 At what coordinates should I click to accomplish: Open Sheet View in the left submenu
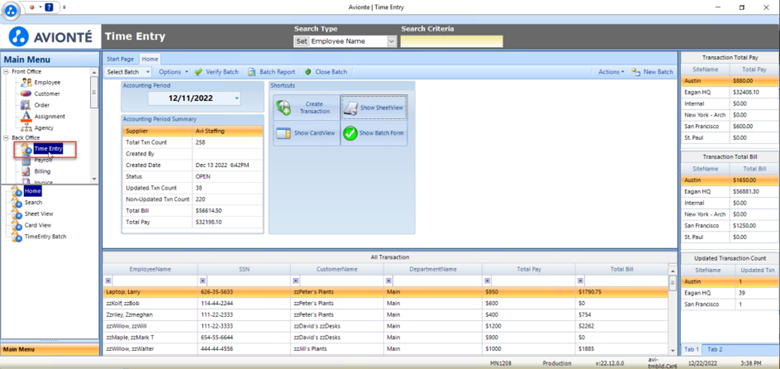[39, 214]
